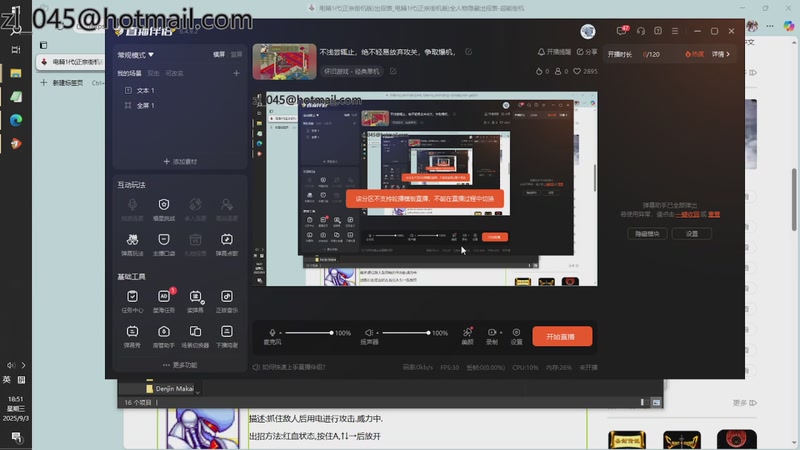
Task: Expand the speaker device arrow
Action: coord(377,333)
